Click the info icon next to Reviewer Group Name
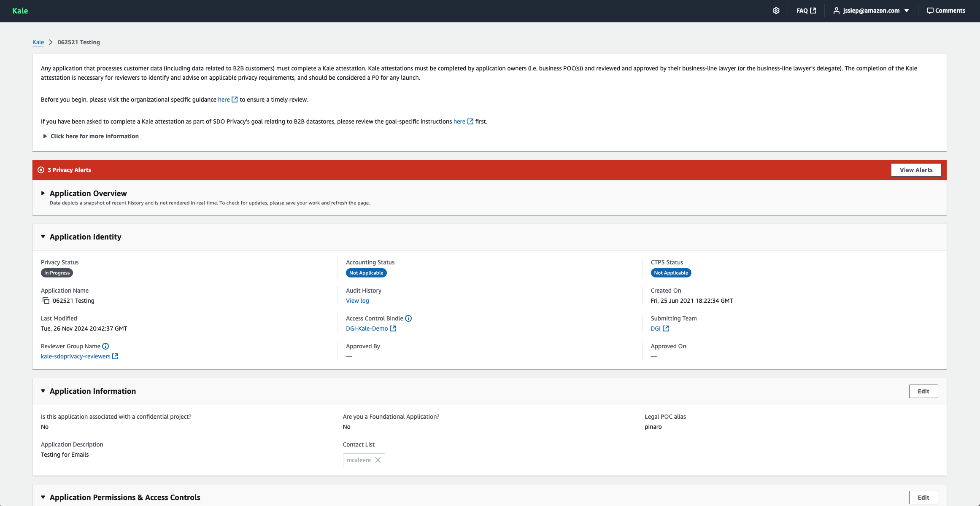This screenshot has height=506, width=980. click(105, 346)
